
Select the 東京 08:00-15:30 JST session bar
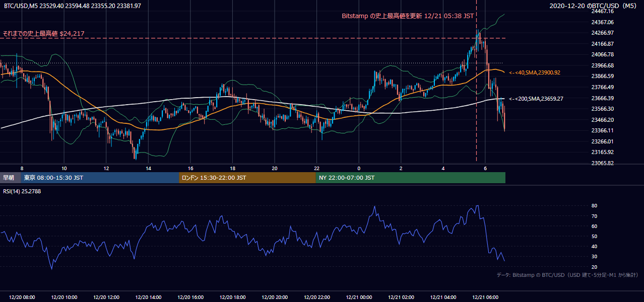coord(100,178)
